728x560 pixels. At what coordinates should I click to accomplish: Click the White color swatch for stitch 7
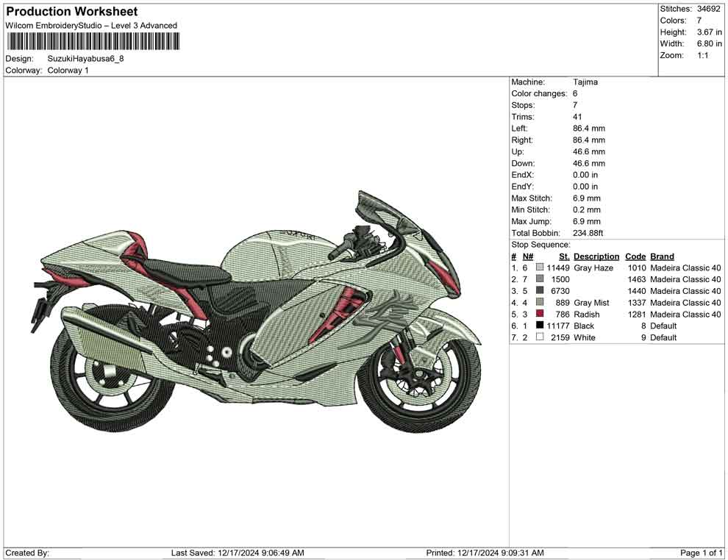pyautogui.click(x=541, y=337)
